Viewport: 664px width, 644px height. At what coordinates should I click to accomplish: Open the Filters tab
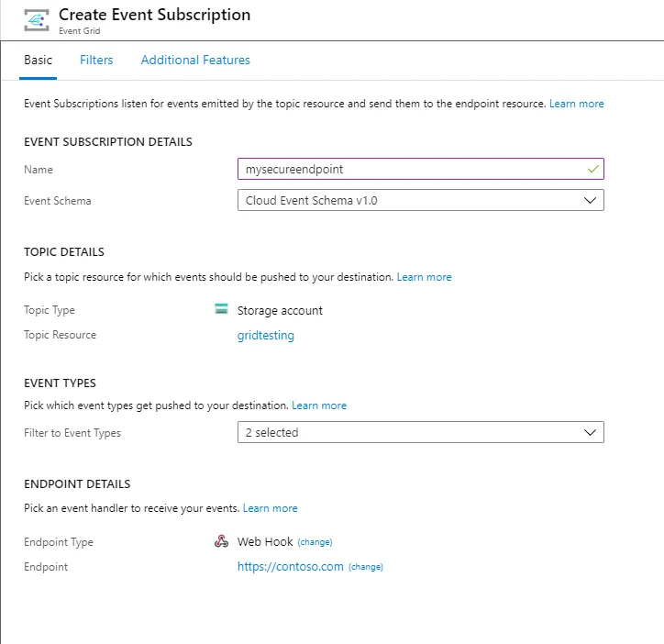[x=96, y=60]
